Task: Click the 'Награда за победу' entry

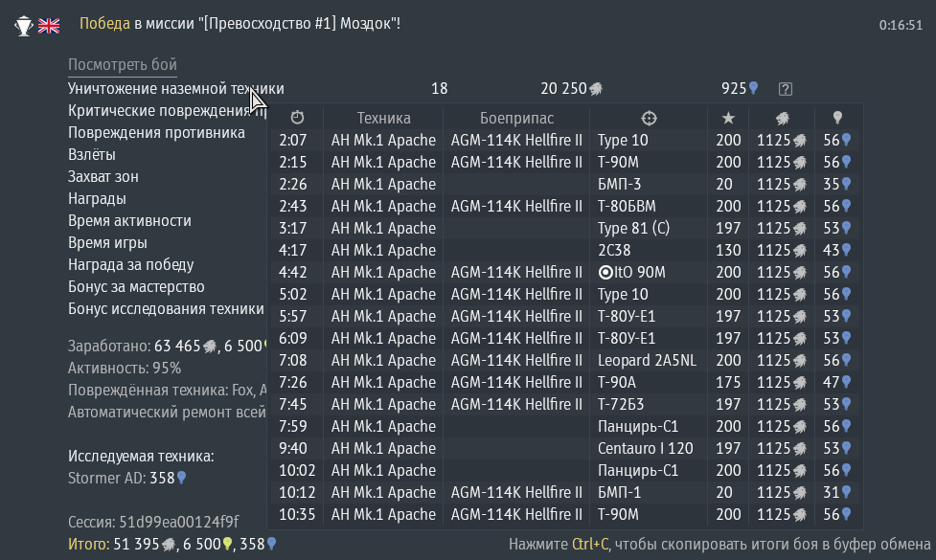Action: click(x=130, y=265)
